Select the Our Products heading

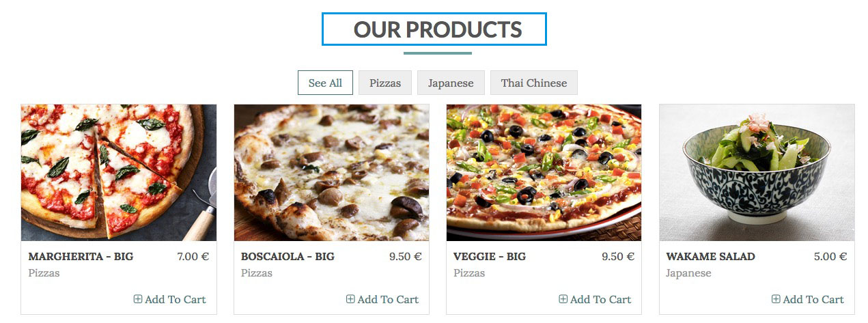click(434, 29)
